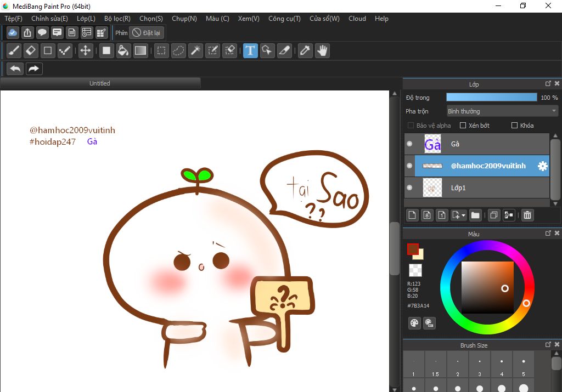Hide the @hamhoc2009vuitinh layer
Image resolution: width=562 pixels, height=392 pixels.
coord(409,166)
